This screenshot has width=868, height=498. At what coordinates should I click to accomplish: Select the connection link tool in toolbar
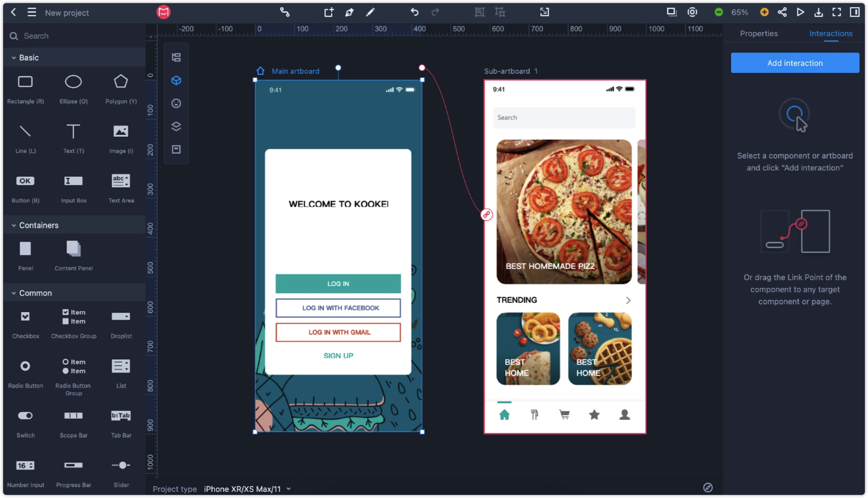point(285,12)
